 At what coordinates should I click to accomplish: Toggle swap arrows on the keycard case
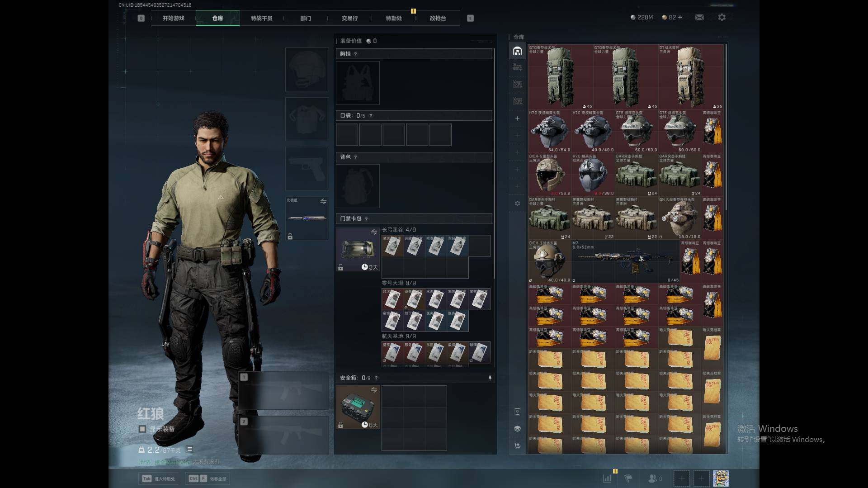click(x=374, y=232)
